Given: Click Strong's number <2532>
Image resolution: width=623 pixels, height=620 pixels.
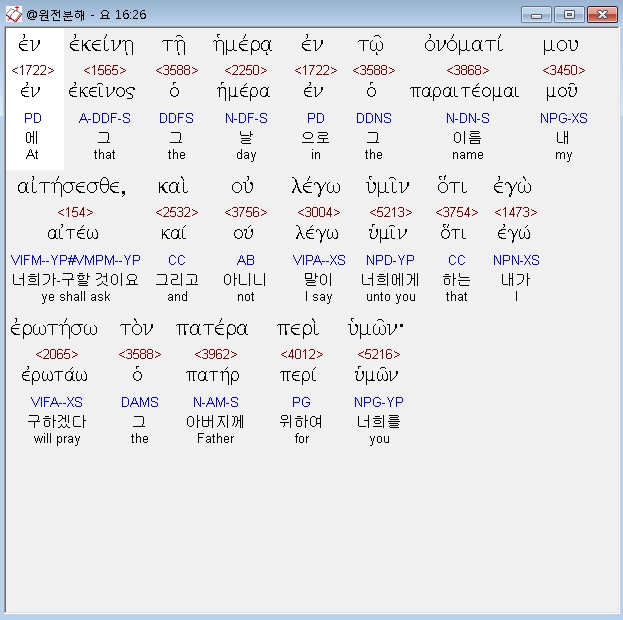Looking at the screenshot, I should (177, 212).
